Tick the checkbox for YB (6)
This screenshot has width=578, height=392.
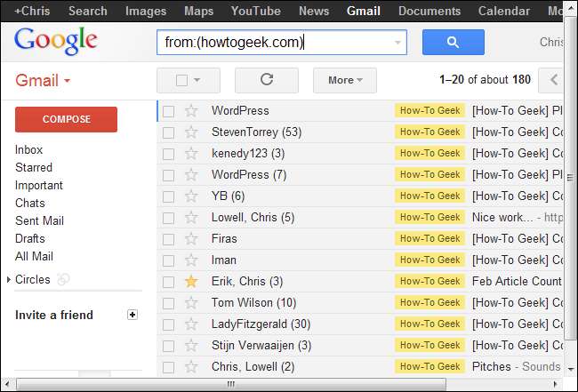(168, 196)
